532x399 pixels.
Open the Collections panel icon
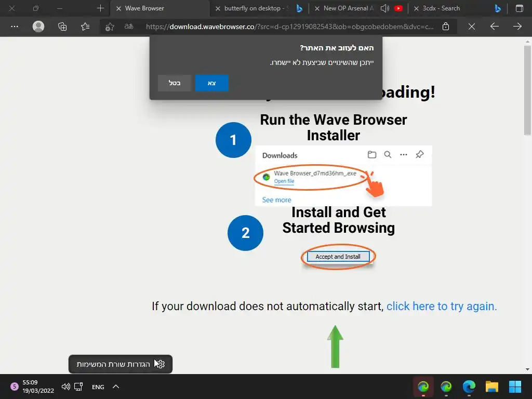pyautogui.click(x=62, y=26)
